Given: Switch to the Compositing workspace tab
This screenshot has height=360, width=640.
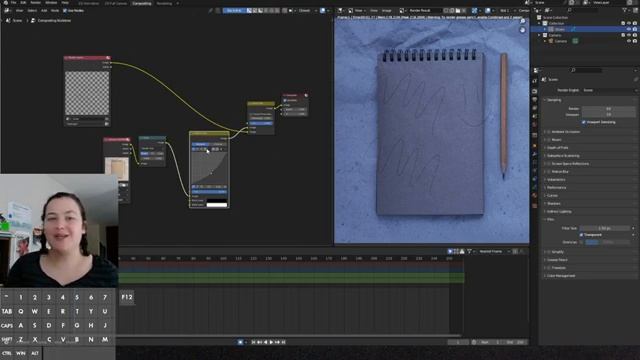Looking at the screenshot, I should [142, 3].
